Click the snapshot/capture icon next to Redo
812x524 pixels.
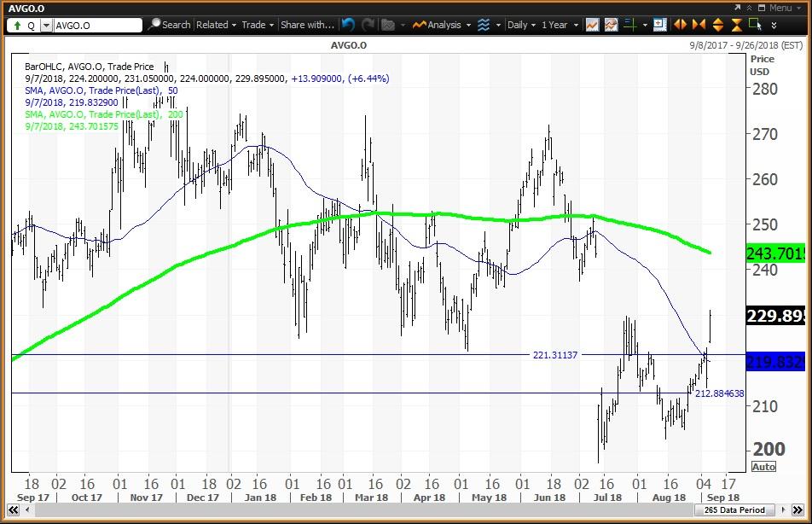pyautogui.click(x=387, y=25)
